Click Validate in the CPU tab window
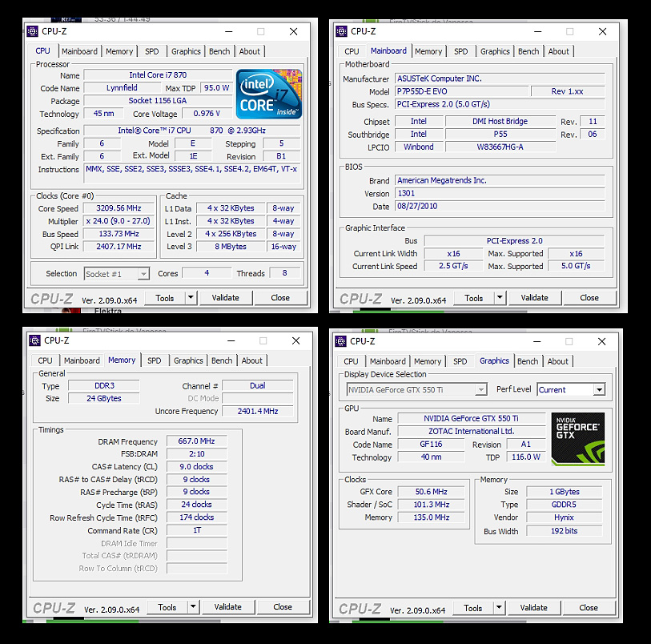Viewport: 651px width, 644px height. pyautogui.click(x=226, y=298)
